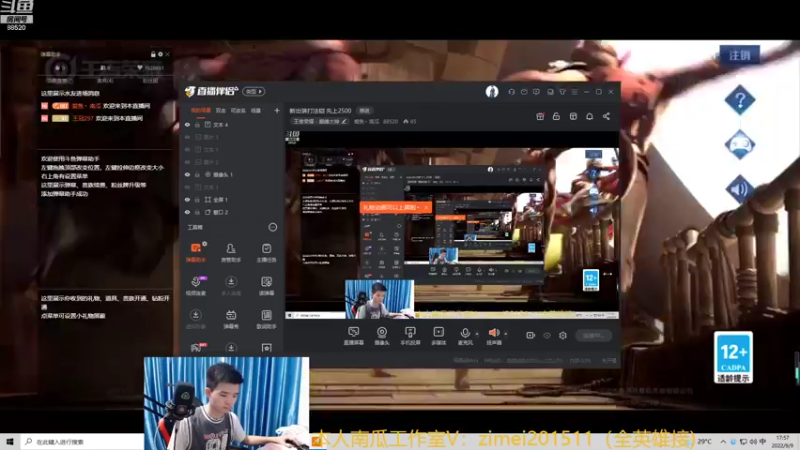Open the 多人连麦 download tool
The image size is (800, 450).
pyautogui.click(x=231, y=286)
